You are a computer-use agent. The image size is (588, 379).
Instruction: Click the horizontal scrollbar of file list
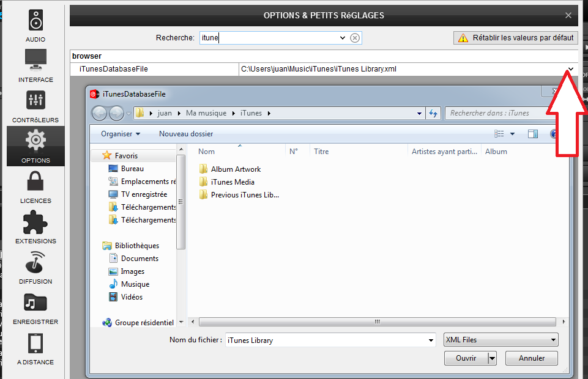pyautogui.click(x=378, y=322)
